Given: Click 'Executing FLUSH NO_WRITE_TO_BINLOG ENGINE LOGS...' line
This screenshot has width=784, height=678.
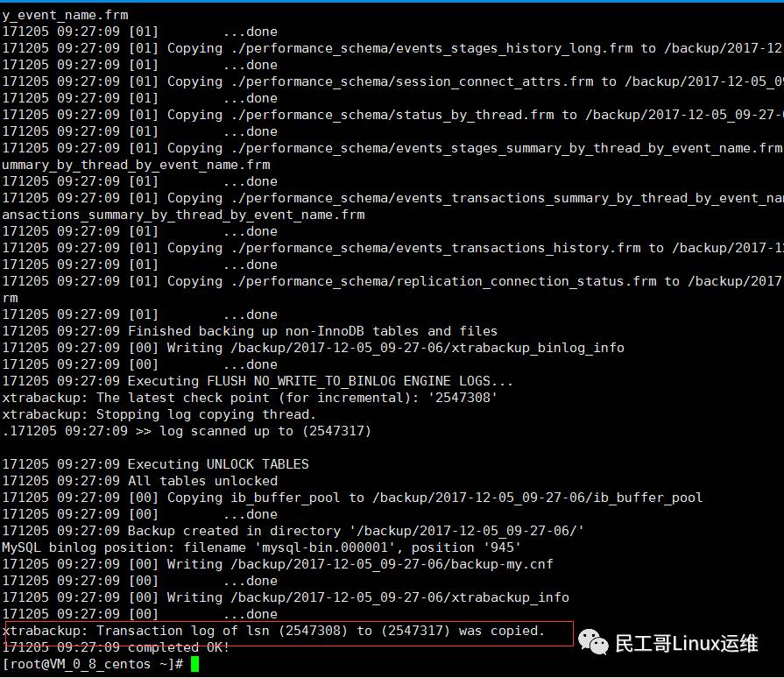Looking at the screenshot, I should pos(258,381).
